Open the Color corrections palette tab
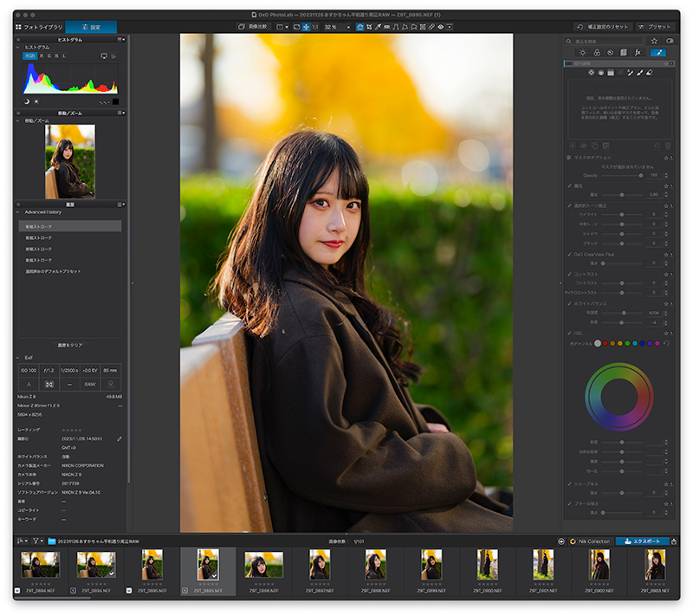 coord(597,53)
